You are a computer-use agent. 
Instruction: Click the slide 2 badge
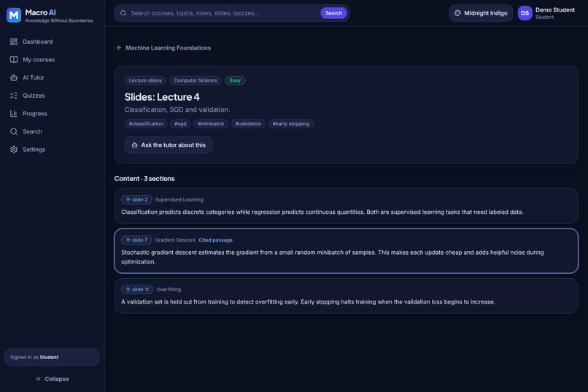[x=136, y=199]
